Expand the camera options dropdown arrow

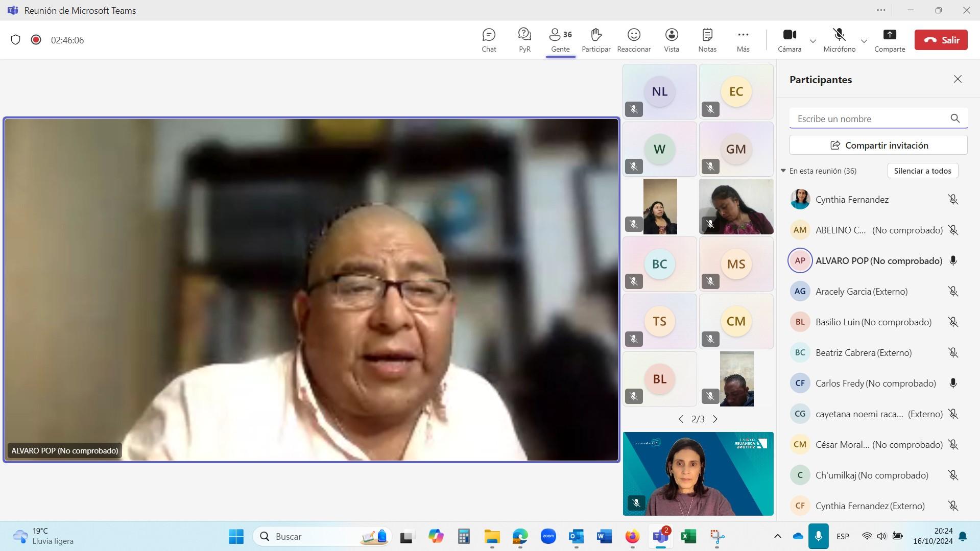(813, 41)
